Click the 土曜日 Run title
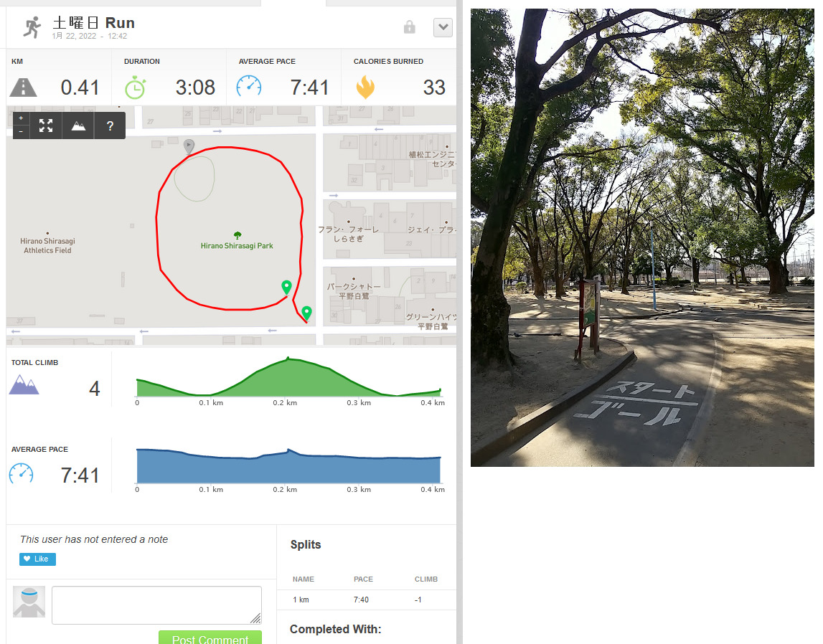 click(94, 23)
